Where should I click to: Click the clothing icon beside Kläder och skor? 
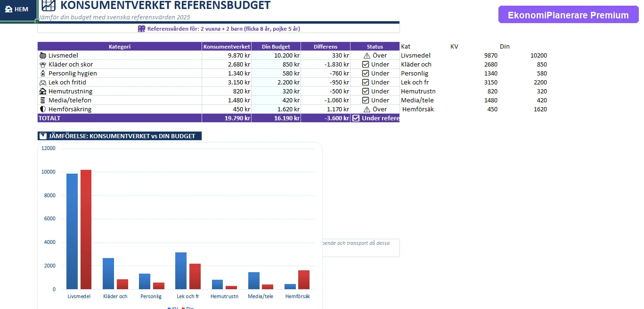pyautogui.click(x=43, y=65)
